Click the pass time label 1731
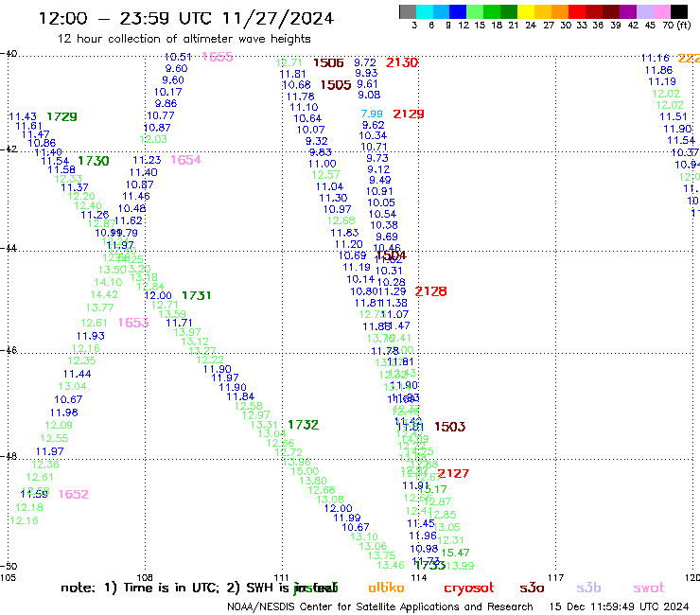Image resolution: width=700 pixels, height=615 pixels. click(x=197, y=295)
